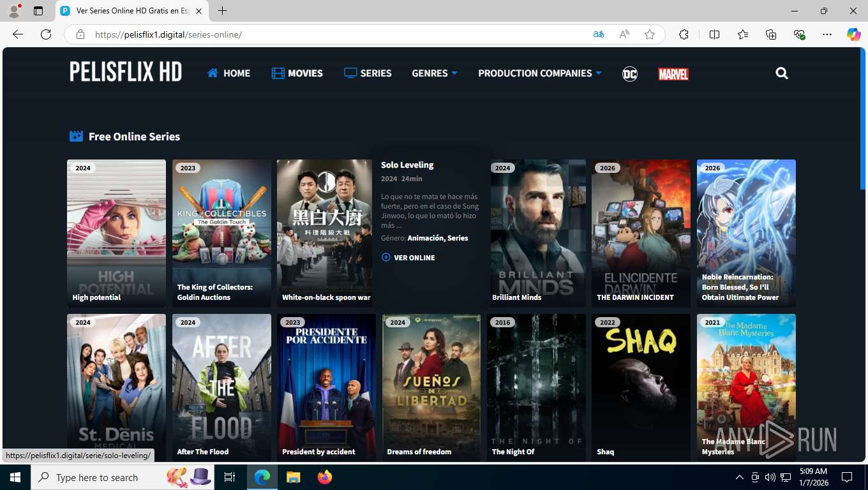868x490 pixels.
Task: Open Settings and more ellipsis
Action: 827,34
